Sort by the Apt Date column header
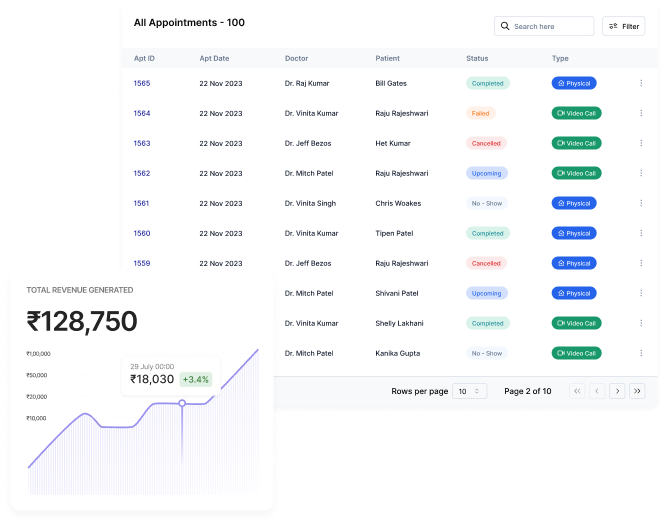 coord(214,58)
